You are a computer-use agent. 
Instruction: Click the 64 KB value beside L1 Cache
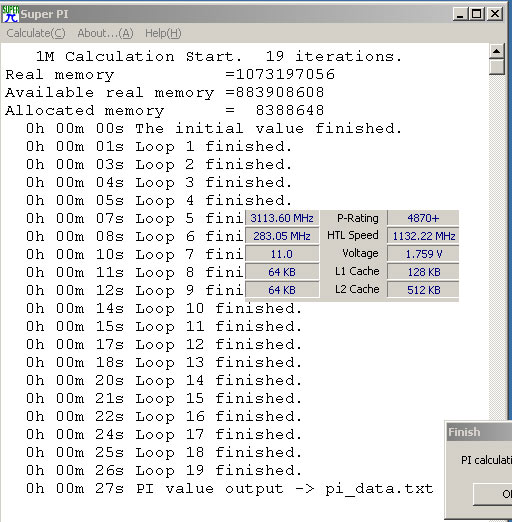tap(282, 272)
